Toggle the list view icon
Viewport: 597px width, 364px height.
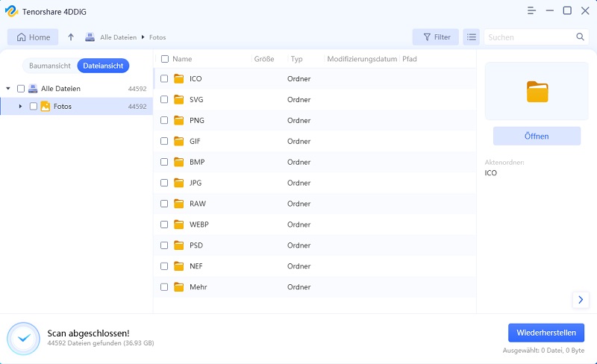[x=471, y=37]
